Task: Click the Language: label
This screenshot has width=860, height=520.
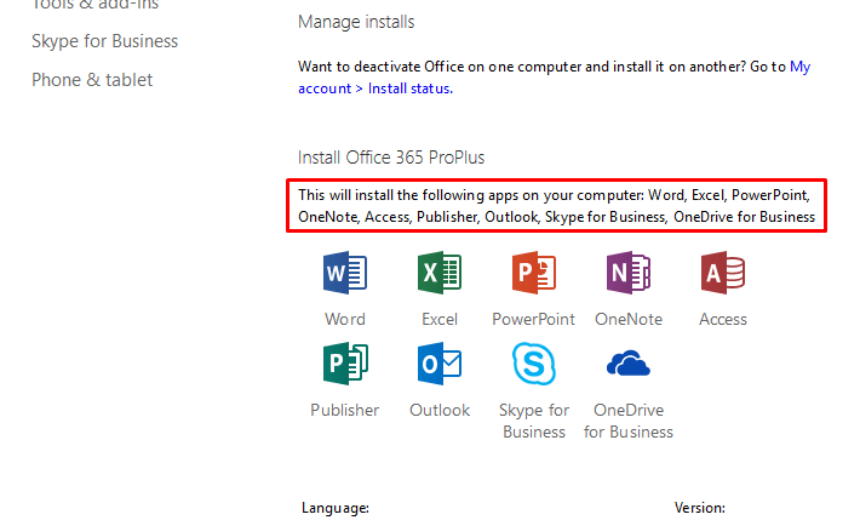Action: point(335,508)
